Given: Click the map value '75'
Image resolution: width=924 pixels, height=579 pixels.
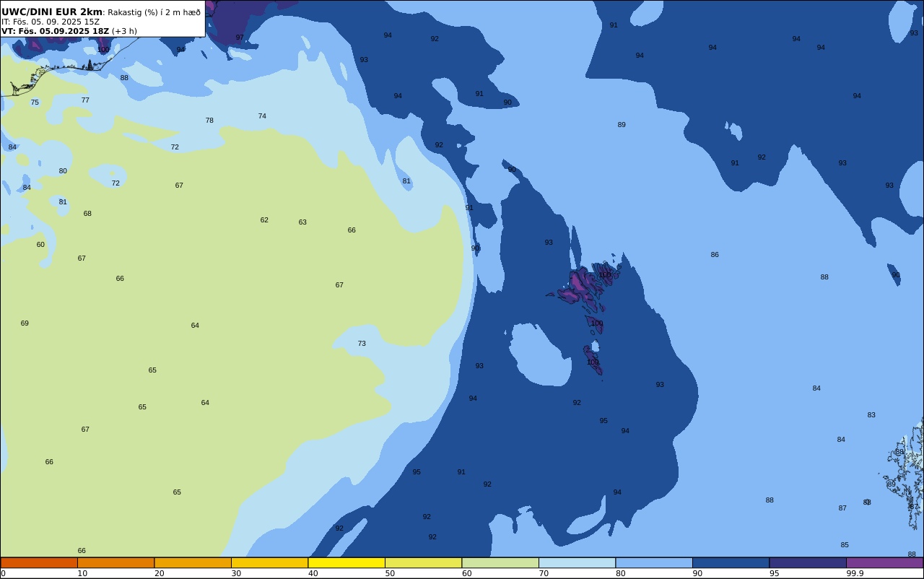Looking at the screenshot, I should (x=35, y=103).
